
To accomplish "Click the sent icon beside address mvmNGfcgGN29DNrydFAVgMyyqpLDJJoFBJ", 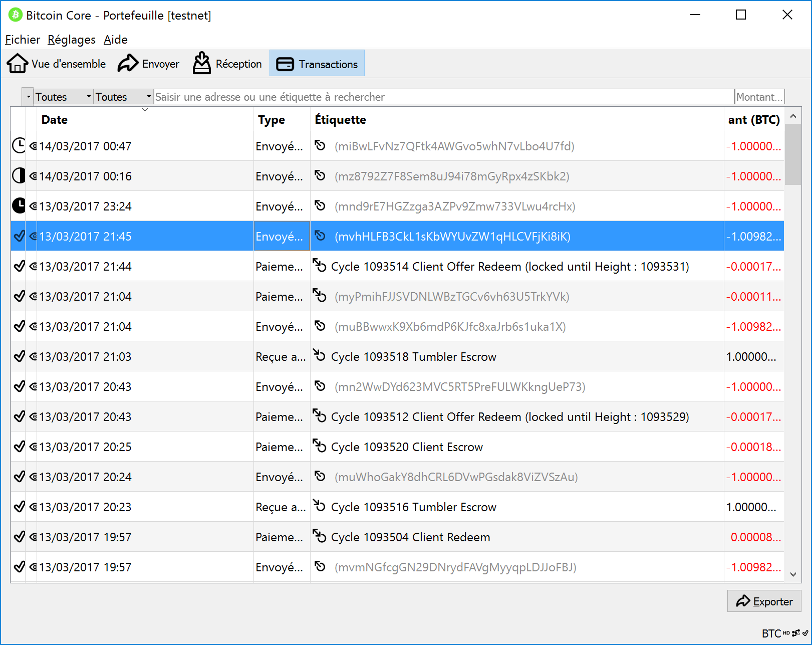I will [x=320, y=566].
